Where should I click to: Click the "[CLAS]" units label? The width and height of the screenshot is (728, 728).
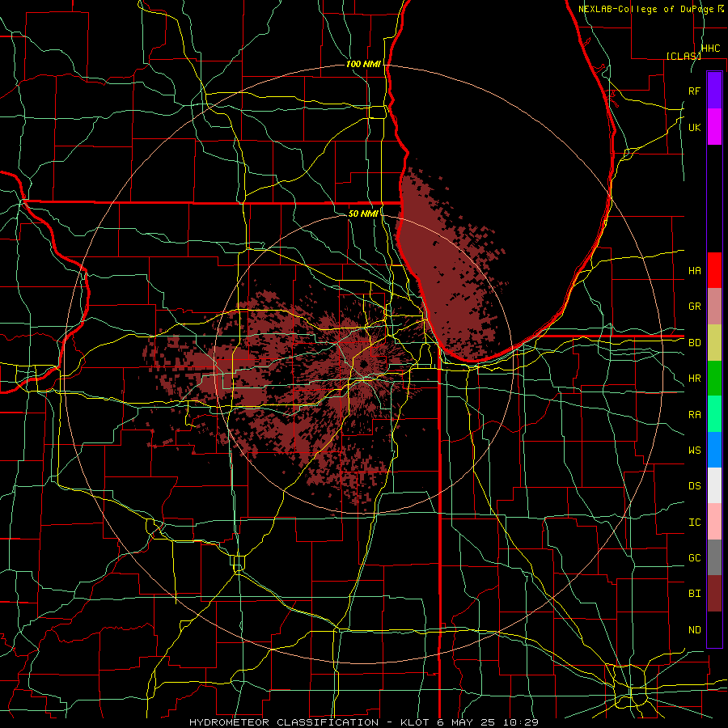(684, 56)
